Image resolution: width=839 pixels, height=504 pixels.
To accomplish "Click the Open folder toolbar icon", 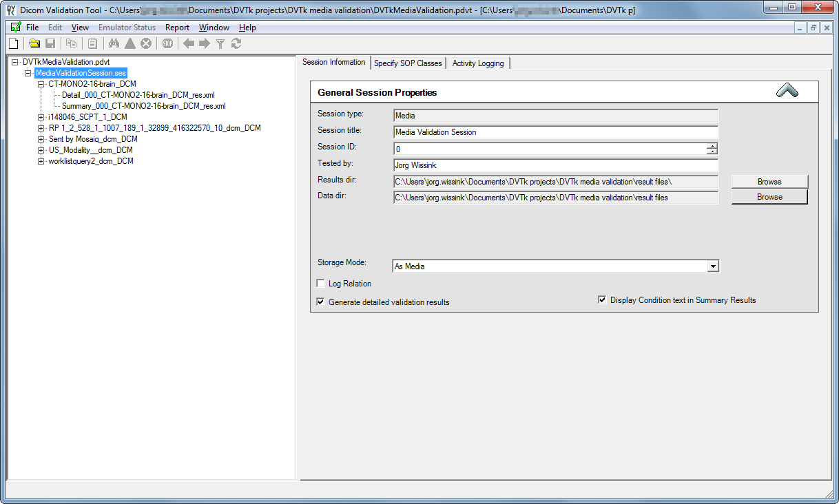I will pyautogui.click(x=34, y=43).
